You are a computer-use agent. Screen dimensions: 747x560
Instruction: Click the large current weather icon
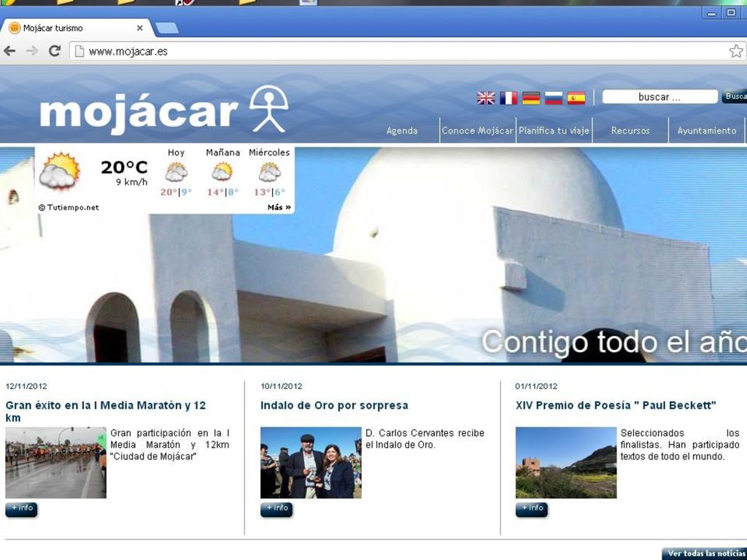pos(59,171)
